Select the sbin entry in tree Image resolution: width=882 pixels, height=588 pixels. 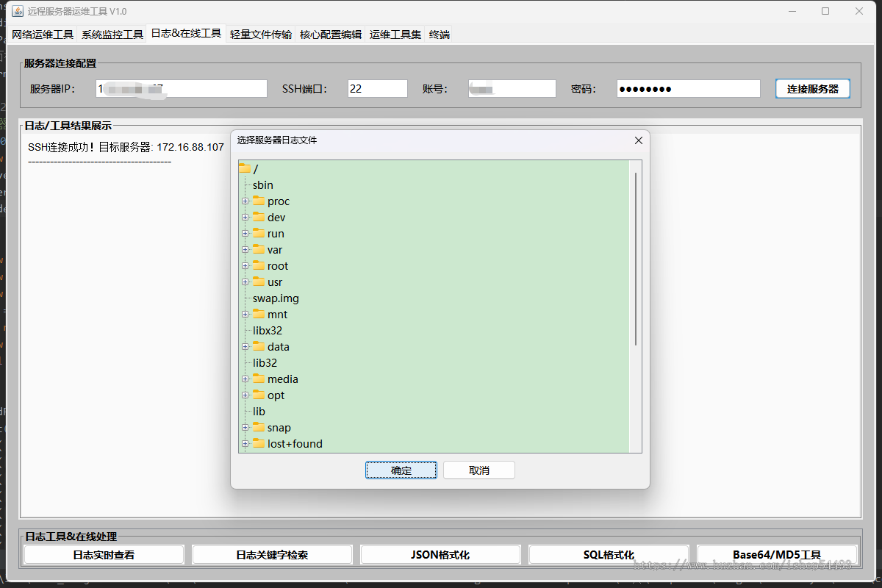[263, 185]
